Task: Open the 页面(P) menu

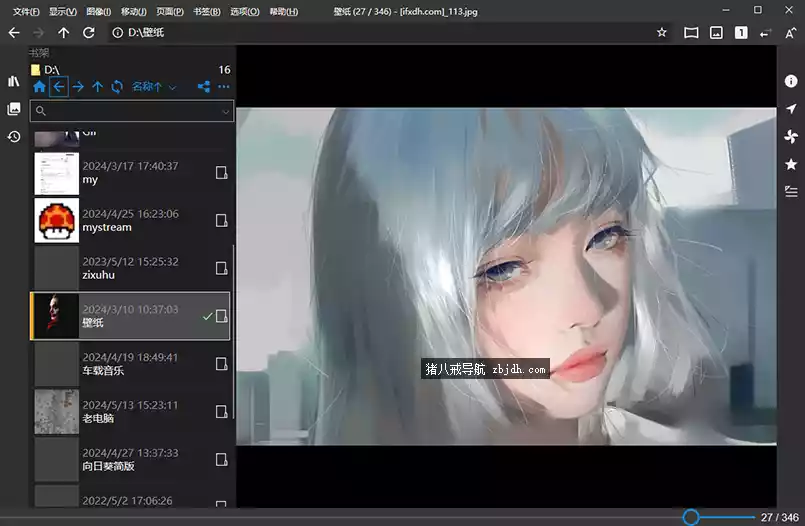Action: pos(170,11)
